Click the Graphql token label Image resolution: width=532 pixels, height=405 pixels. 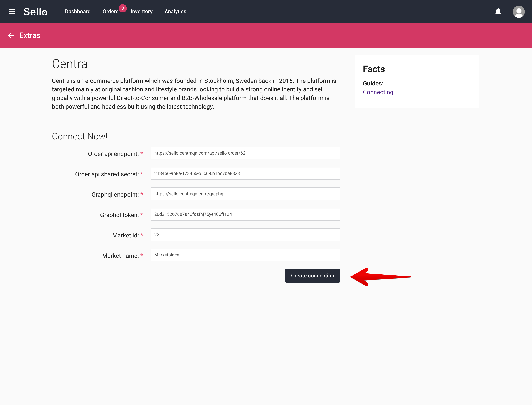pyautogui.click(x=120, y=215)
